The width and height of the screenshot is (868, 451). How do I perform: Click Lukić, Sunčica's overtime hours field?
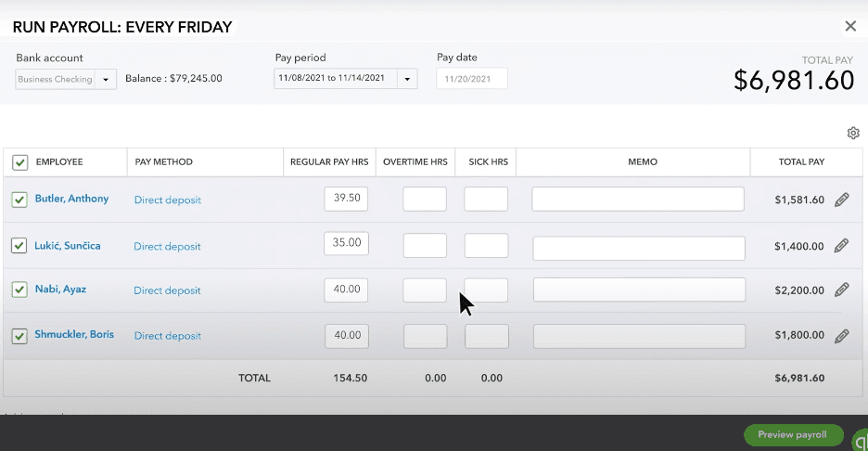pos(425,245)
